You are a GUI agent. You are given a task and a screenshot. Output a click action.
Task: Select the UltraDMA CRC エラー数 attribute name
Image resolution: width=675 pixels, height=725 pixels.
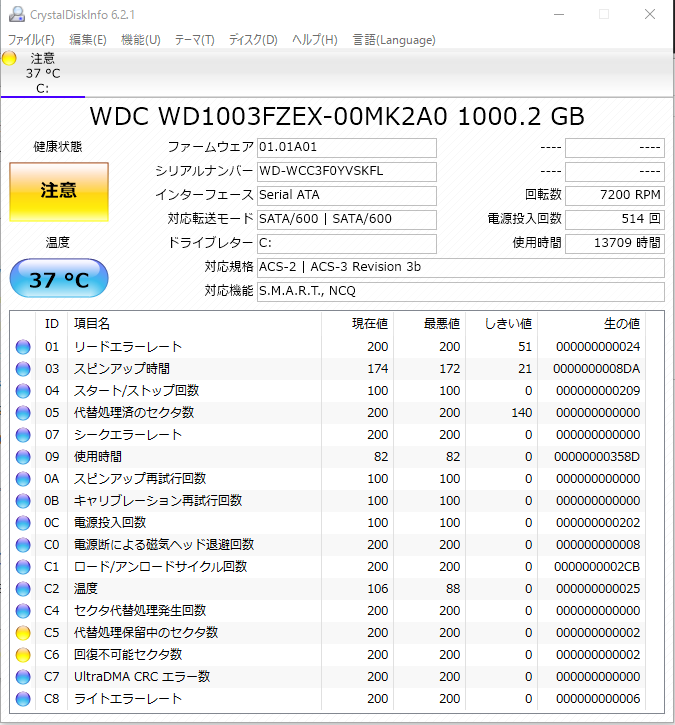(142, 677)
